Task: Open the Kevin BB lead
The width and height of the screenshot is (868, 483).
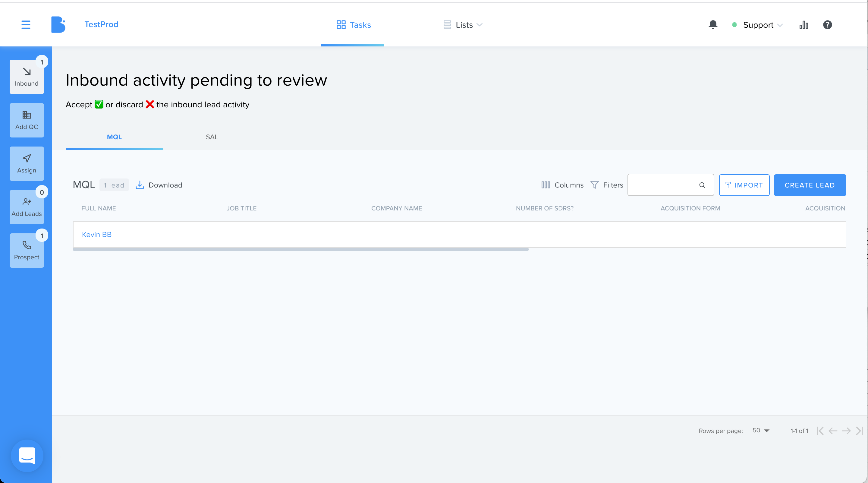Action: pos(97,235)
